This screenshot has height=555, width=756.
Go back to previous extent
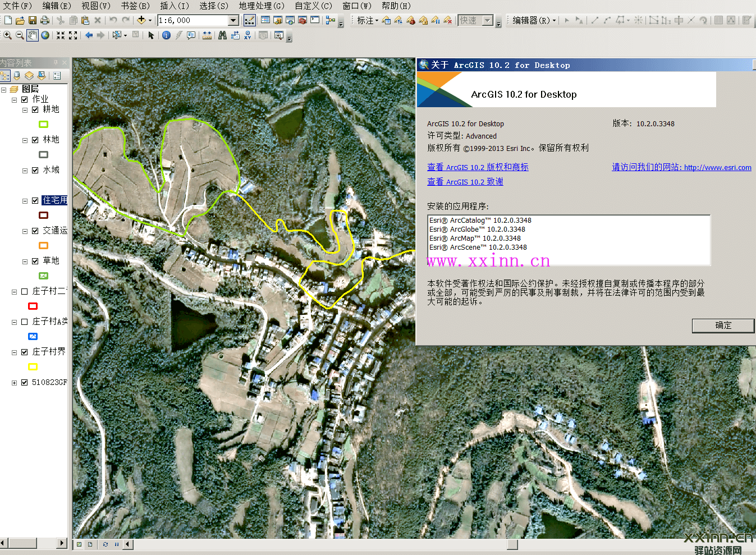coord(89,35)
